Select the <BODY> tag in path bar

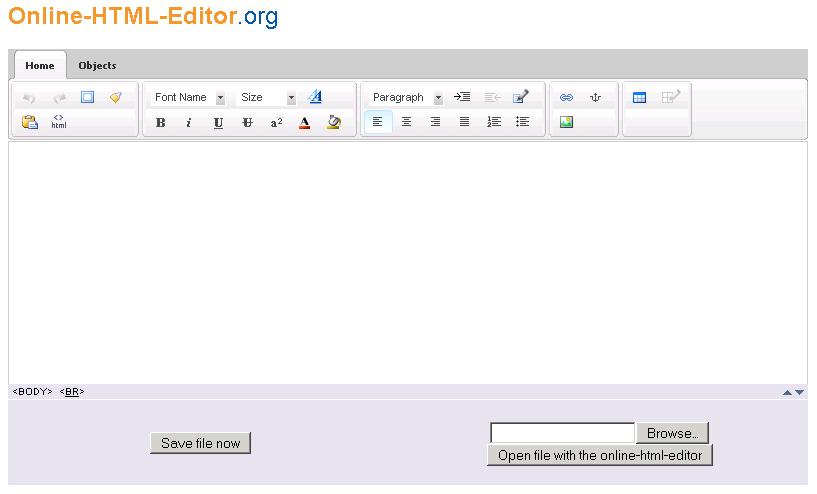[32, 392]
